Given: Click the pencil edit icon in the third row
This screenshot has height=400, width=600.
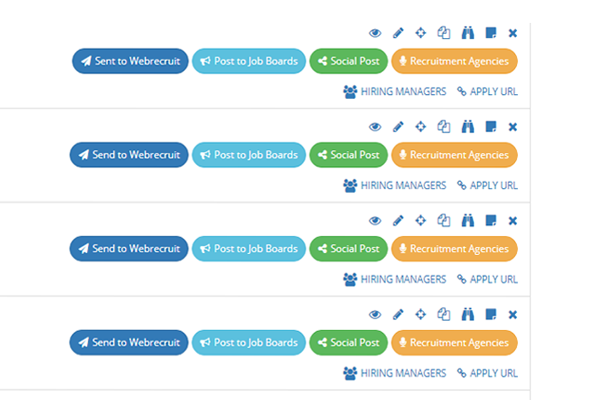Looking at the screenshot, I should pos(398,221).
